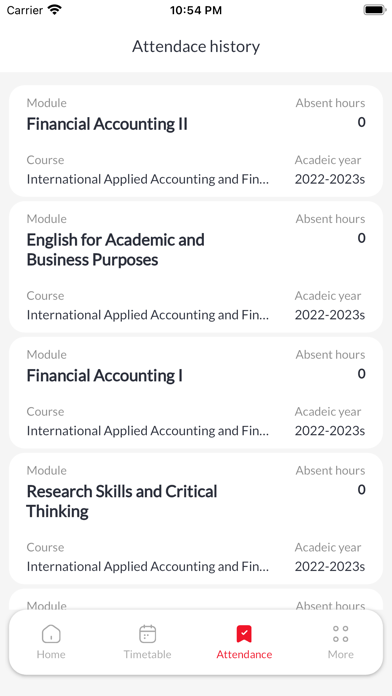This screenshot has height=696, width=392.
Task: Open the More four-circles icon
Action: (341, 634)
